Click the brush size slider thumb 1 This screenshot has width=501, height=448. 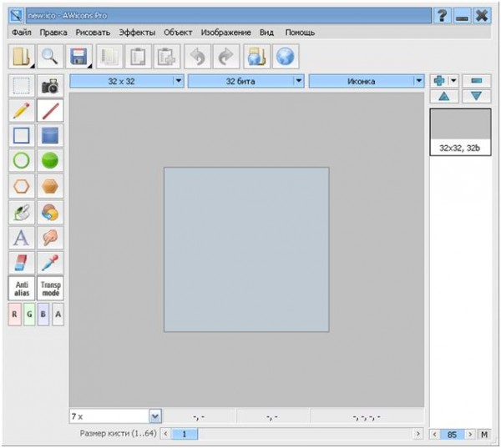coord(185,434)
